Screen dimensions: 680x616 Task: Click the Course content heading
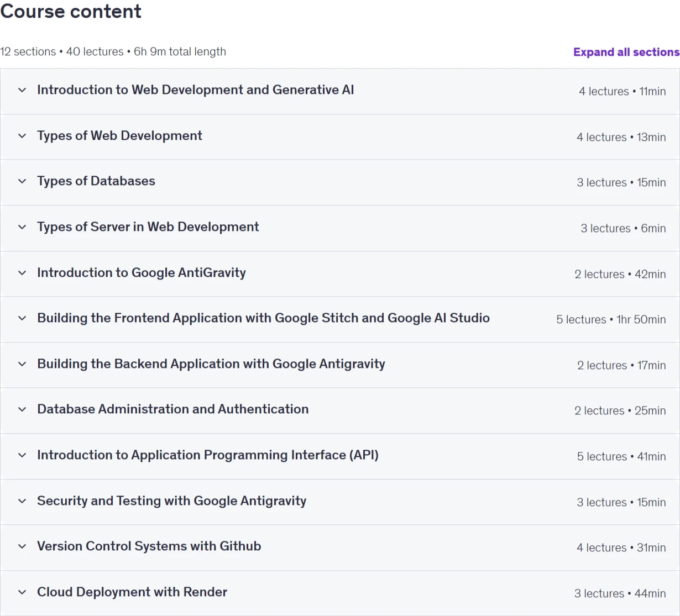pyautogui.click(x=71, y=11)
